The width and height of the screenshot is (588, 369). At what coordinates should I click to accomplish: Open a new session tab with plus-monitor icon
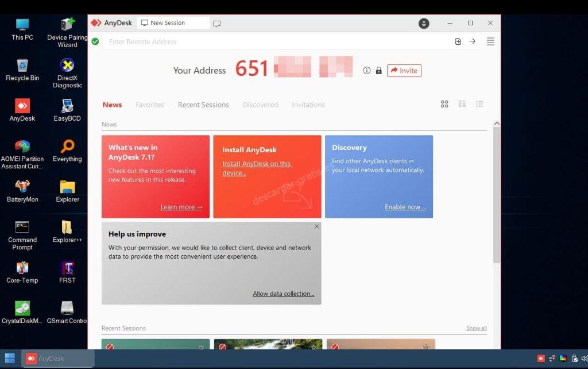(216, 23)
